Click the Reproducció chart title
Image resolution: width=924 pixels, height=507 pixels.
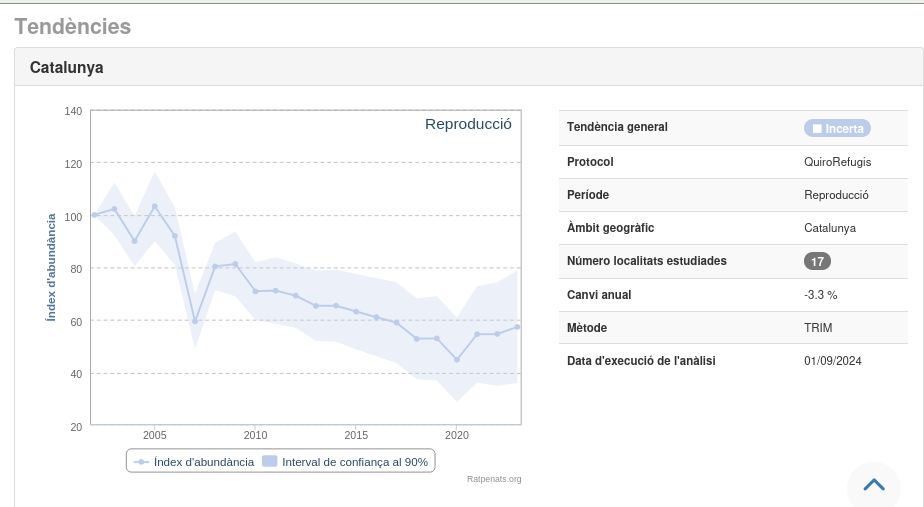468,124
